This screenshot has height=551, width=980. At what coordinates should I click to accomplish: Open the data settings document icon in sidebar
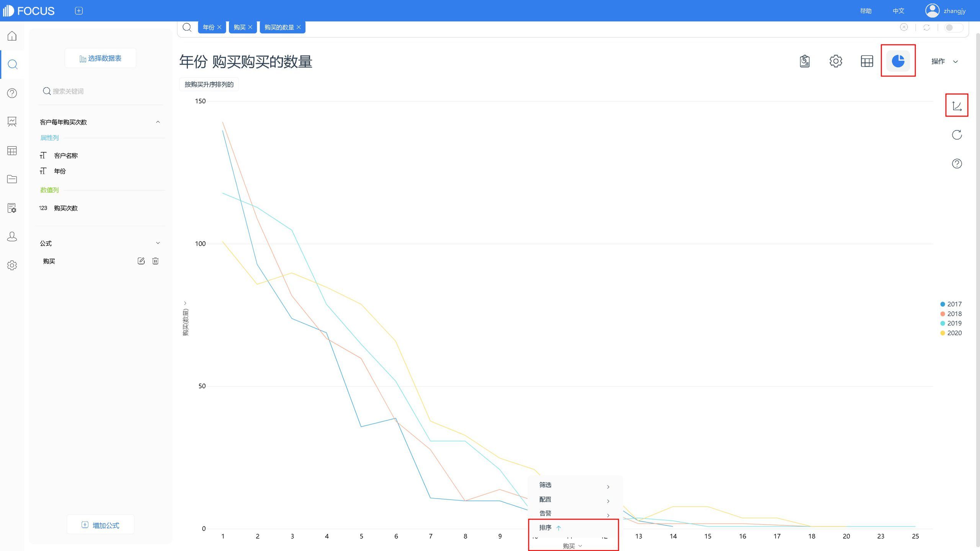12,208
